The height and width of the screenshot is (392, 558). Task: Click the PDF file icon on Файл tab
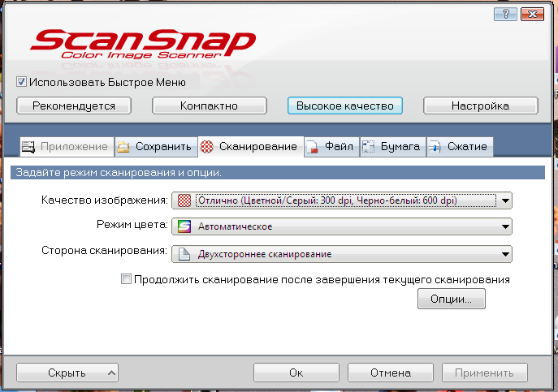(312, 147)
